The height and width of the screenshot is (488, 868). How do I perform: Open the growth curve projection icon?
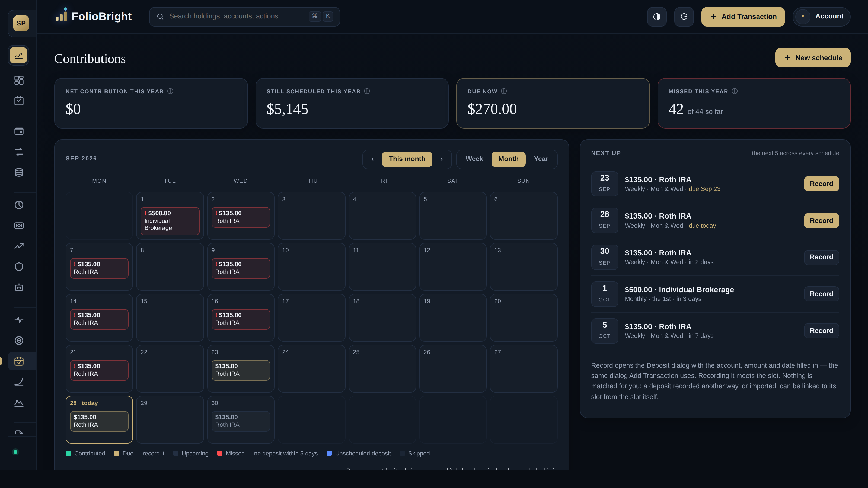(19, 382)
